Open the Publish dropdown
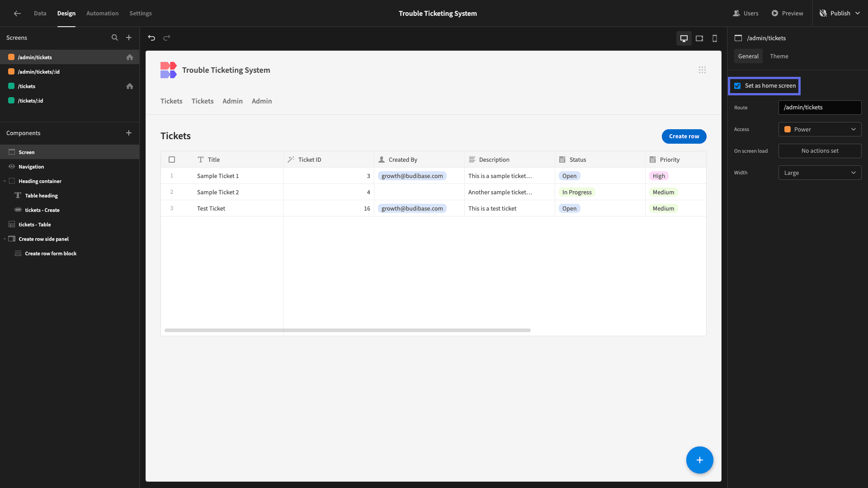The height and width of the screenshot is (488, 868). [x=840, y=13]
